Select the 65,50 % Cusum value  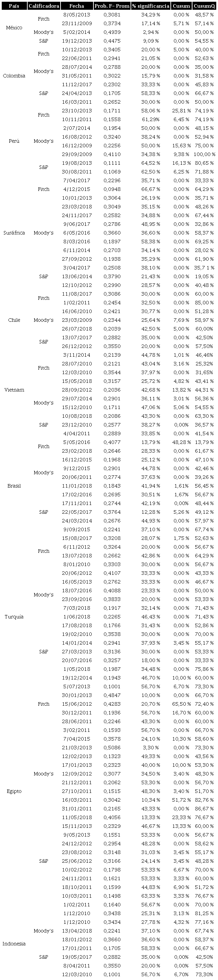tap(181, 704)
